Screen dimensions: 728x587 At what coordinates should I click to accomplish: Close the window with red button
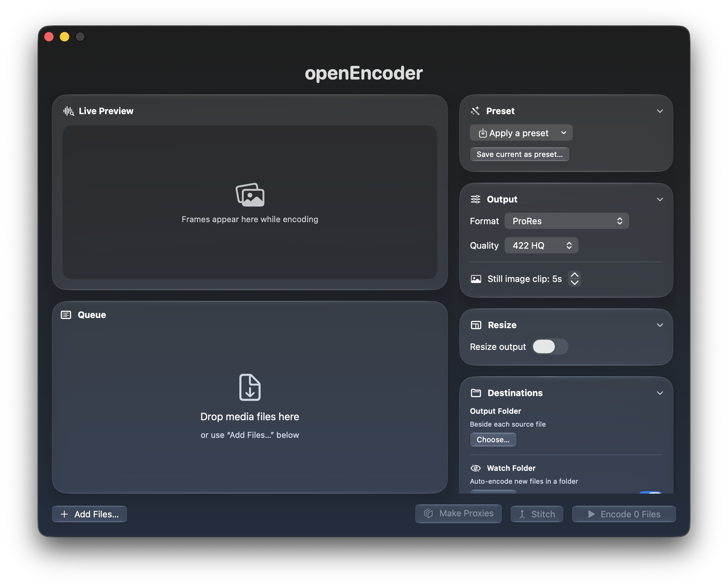click(49, 37)
